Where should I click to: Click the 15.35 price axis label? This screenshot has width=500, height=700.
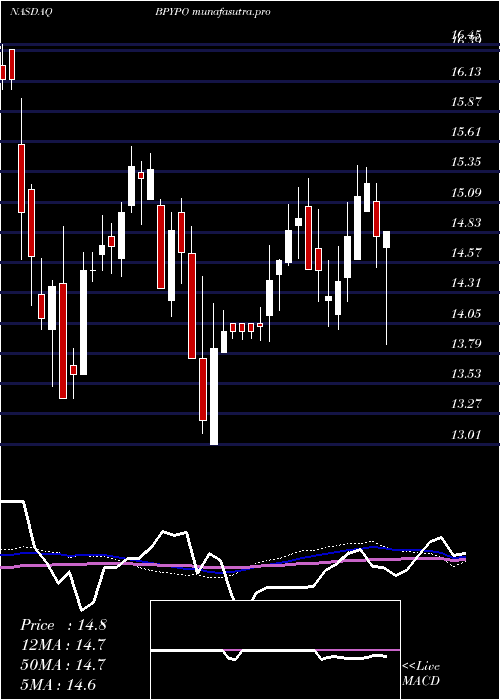[x=467, y=162]
